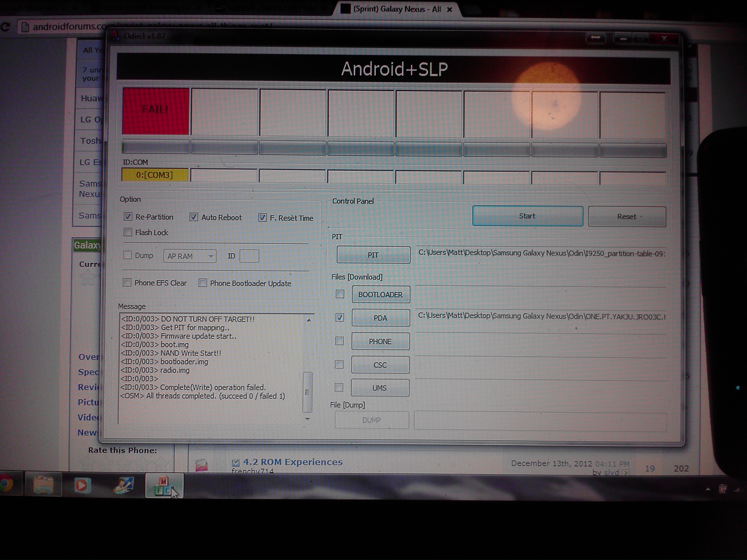Click the browser reload icon
Viewport: 747px width, 560px height.
(x=5, y=27)
